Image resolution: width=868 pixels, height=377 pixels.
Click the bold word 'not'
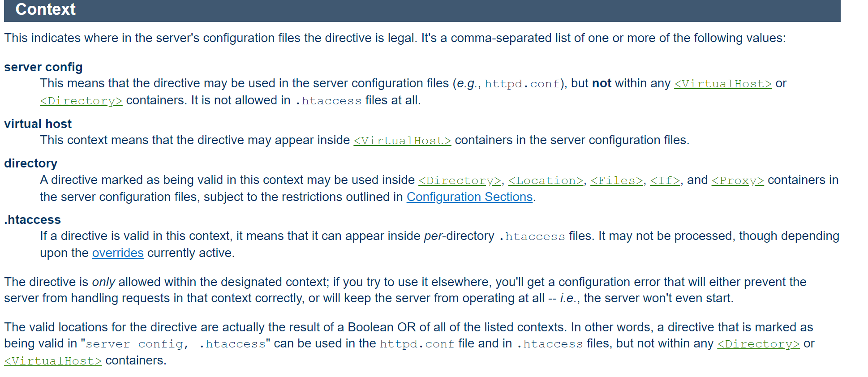[x=602, y=83]
